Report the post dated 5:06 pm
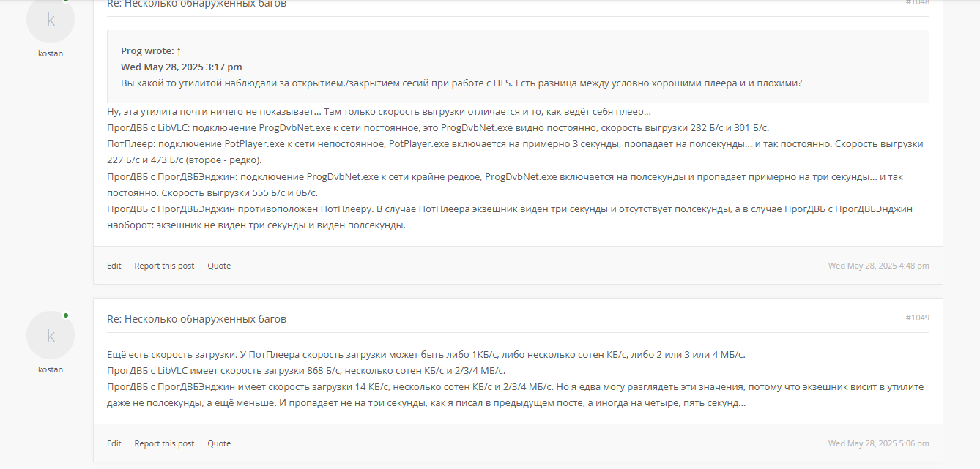This screenshot has width=980, height=469. [x=164, y=443]
